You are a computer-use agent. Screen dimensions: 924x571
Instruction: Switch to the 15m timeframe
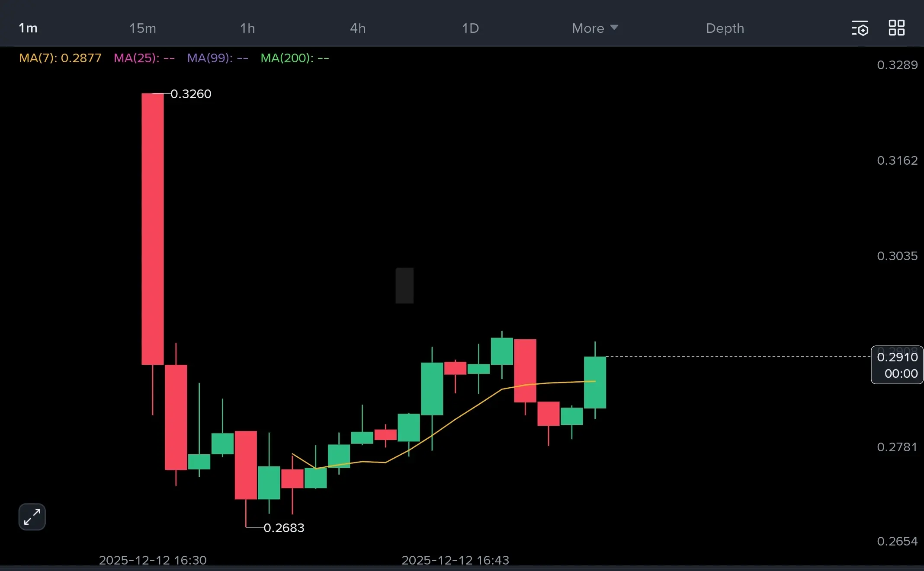(x=142, y=29)
